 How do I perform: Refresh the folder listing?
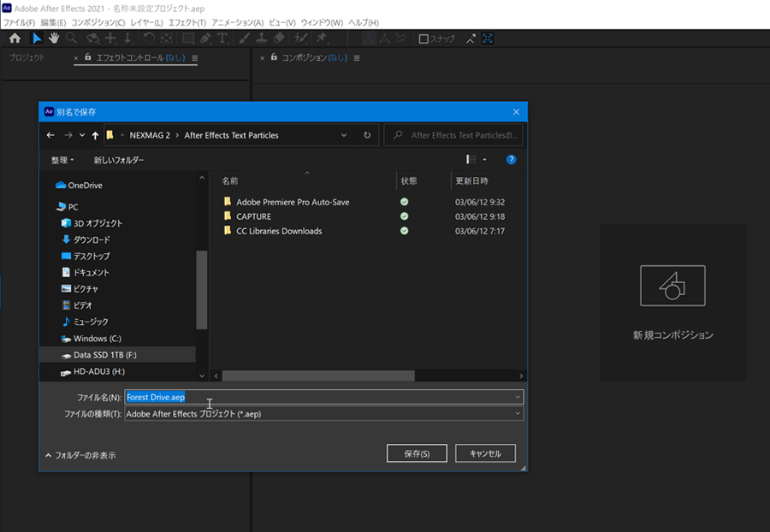367,135
